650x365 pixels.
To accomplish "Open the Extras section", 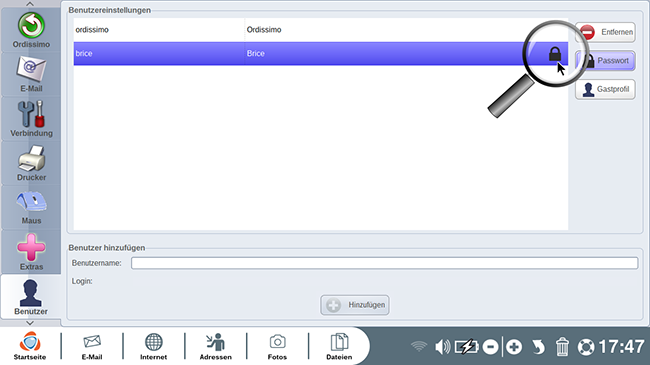I will (x=31, y=252).
